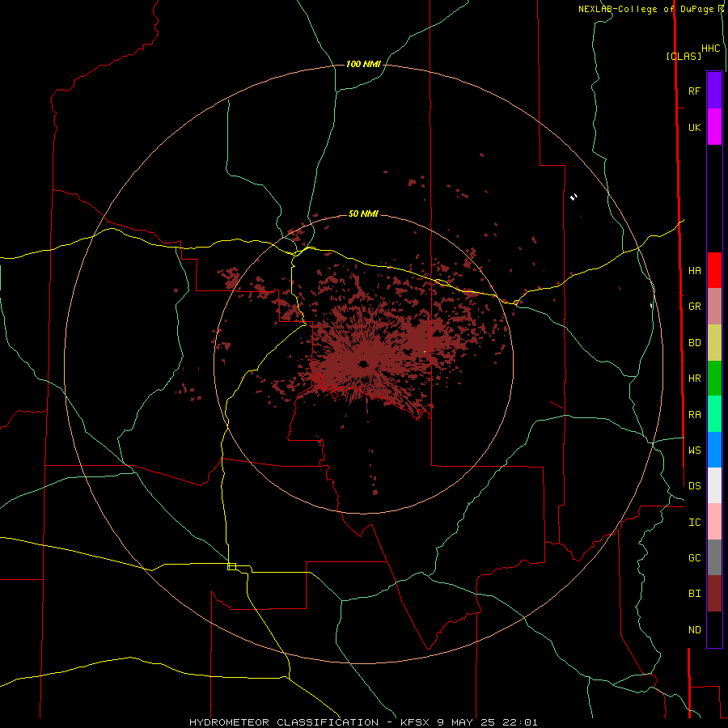Click the RF legend label
The image size is (728, 728).
click(x=694, y=91)
